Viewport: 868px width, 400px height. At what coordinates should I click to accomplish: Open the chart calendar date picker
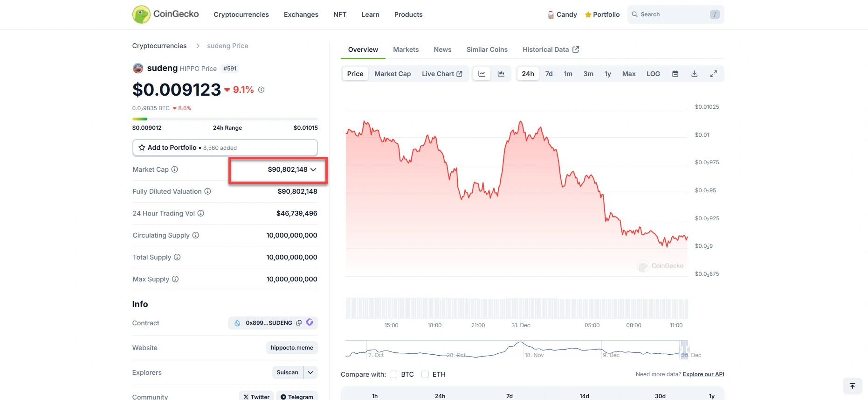pyautogui.click(x=675, y=74)
